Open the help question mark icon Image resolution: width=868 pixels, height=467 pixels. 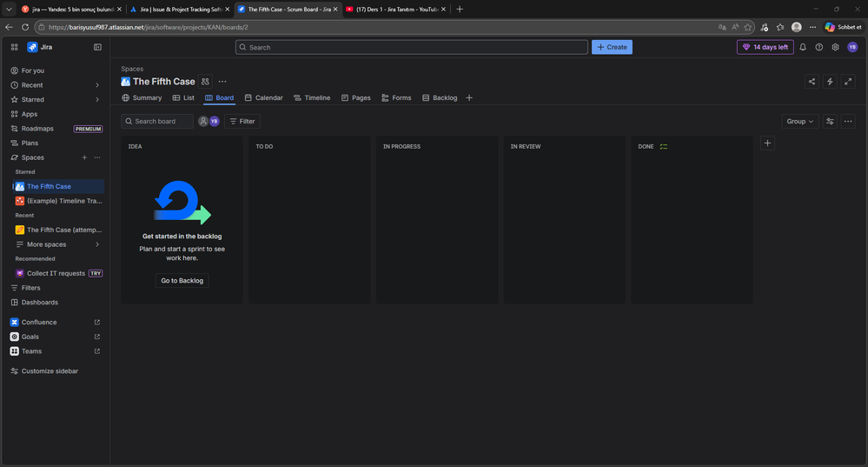[818, 47]
